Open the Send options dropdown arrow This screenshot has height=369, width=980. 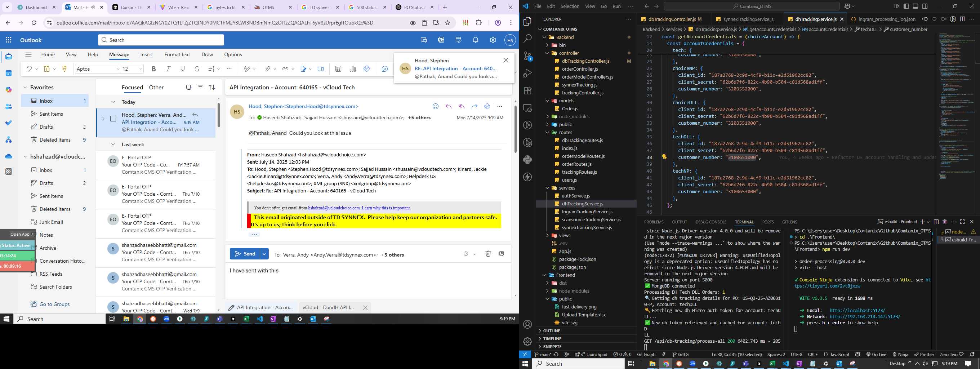[x=264, y=254]
